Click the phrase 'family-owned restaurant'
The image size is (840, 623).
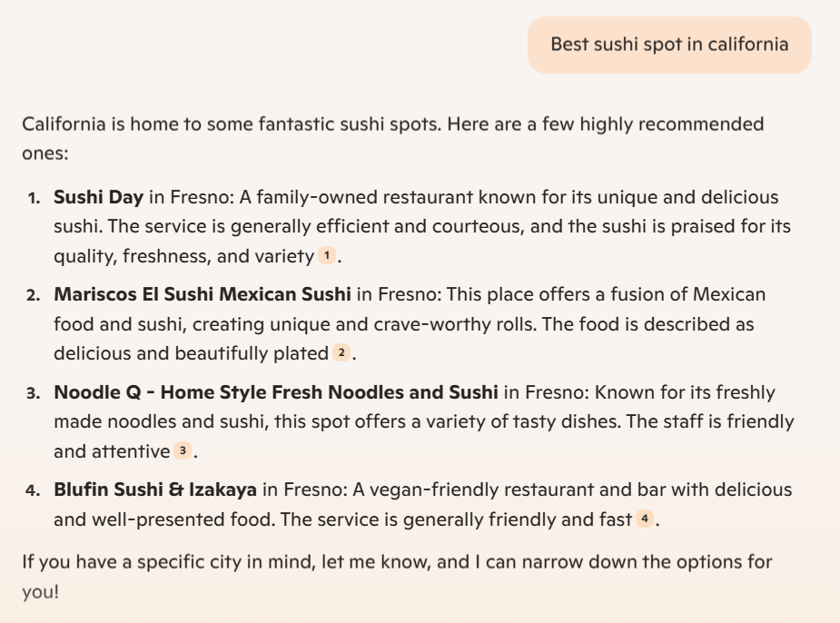coord(365,197)
